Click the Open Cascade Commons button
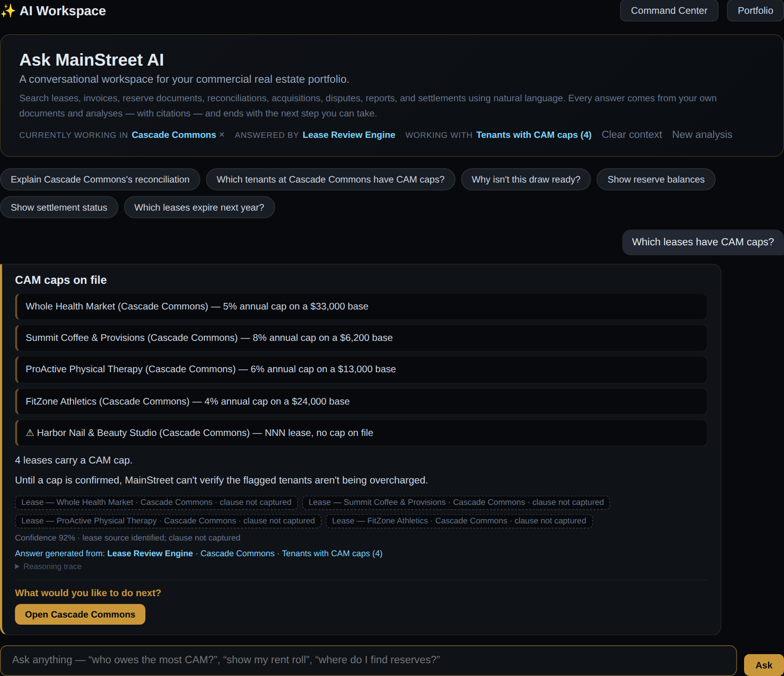The image size is (784, 676). [x=80, y=614]
